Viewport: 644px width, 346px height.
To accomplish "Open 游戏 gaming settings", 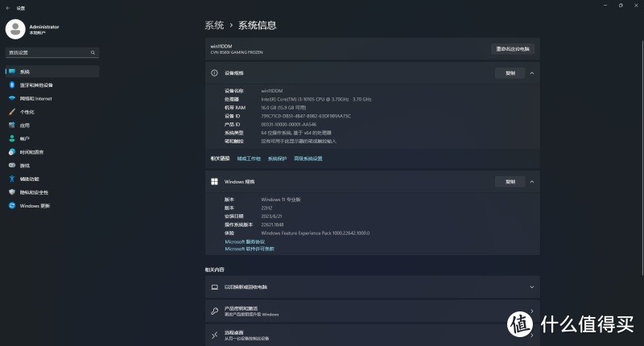I will coord(24,165).
